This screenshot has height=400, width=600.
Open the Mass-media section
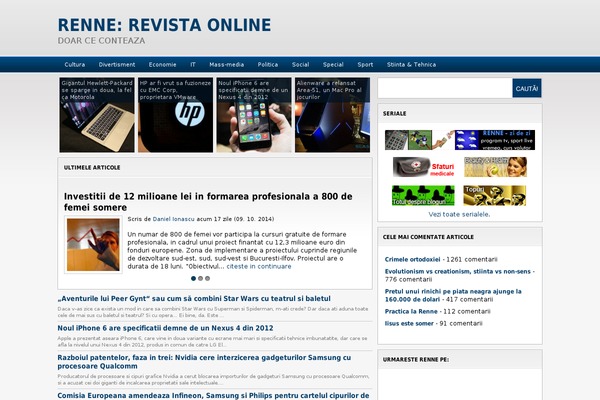pos(227,65)
